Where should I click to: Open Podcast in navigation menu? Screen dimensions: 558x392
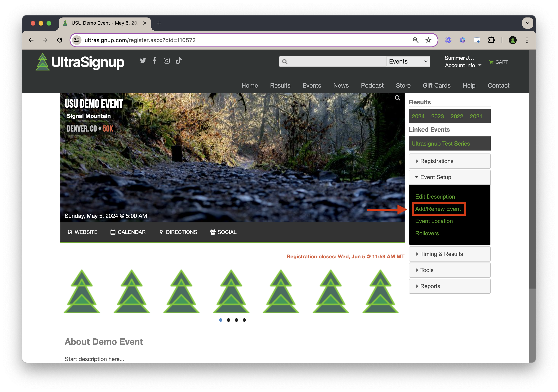(372, 86)
